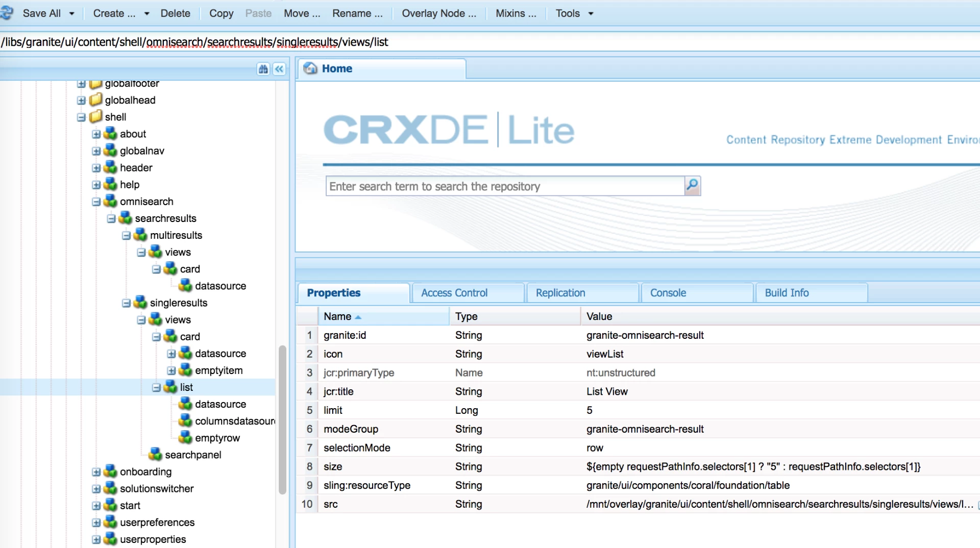
Task: Click the repository search input field
Action: coord(505,186)
